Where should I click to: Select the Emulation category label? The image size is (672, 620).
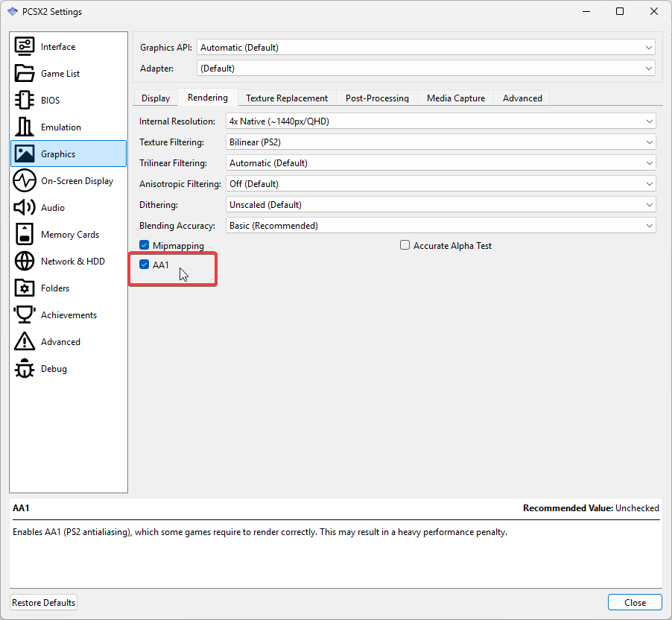61,127
